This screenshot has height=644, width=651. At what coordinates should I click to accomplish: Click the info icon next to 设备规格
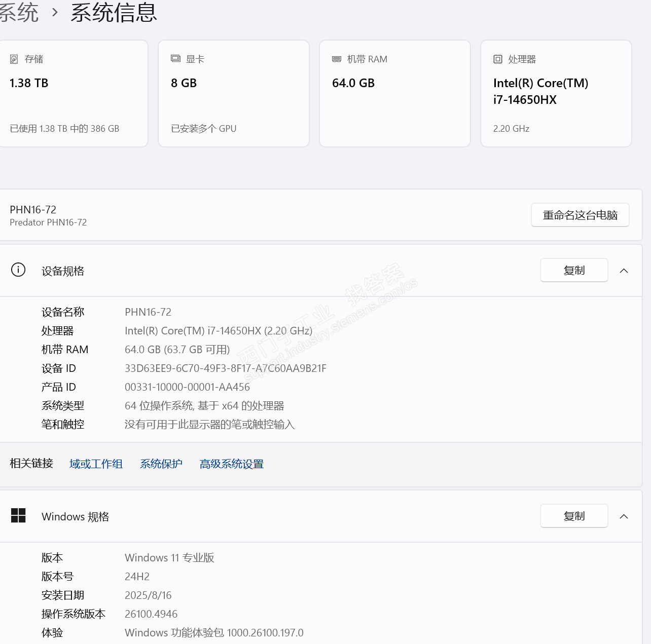(18, 270)
